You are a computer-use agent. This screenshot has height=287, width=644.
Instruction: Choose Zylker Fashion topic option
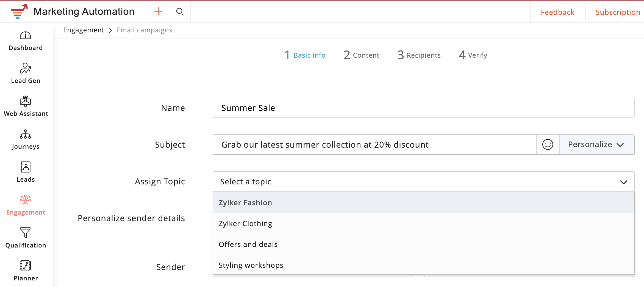pos(245,203)
